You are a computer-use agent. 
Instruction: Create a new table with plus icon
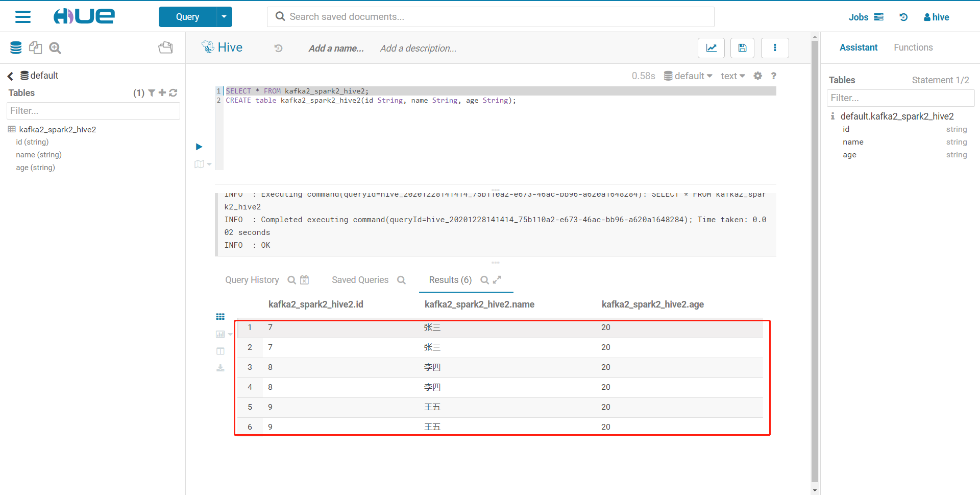[x=162, y=92]
